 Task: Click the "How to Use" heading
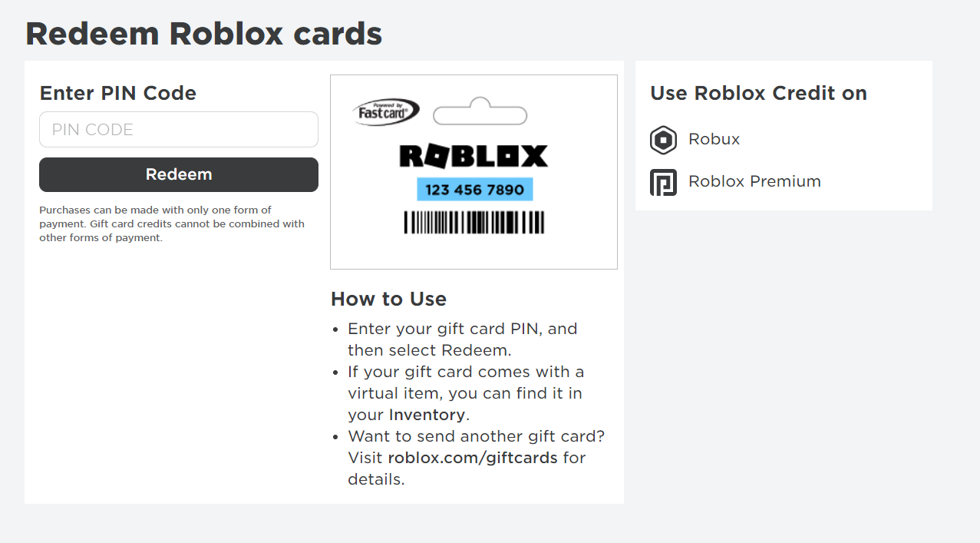(388, 299)
